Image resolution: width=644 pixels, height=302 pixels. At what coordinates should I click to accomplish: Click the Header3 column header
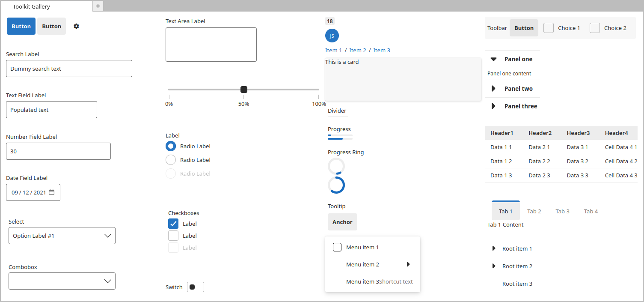578,133
